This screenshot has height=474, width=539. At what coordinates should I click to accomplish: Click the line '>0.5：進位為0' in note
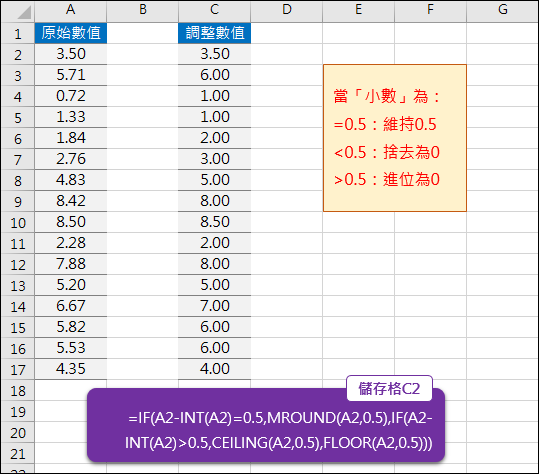(x=387, y=179)
